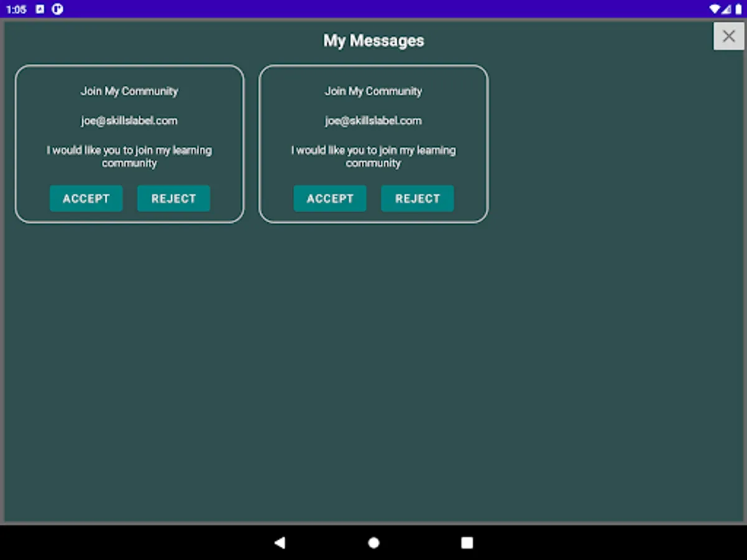Tap the learning community message text
Viewport: 747px width, 560px height.
pyautogui.click(x=129, y=156)
